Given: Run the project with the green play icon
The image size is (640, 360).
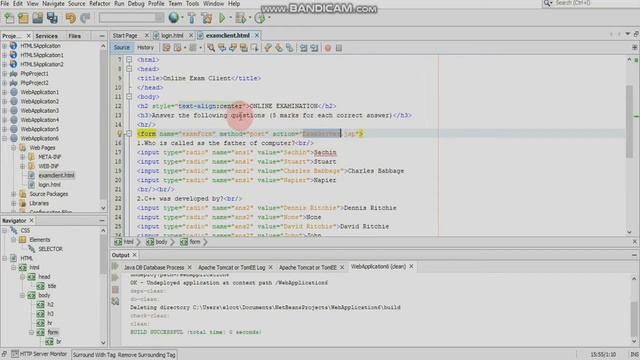Looking at the screenshot, I should [222, 18].
